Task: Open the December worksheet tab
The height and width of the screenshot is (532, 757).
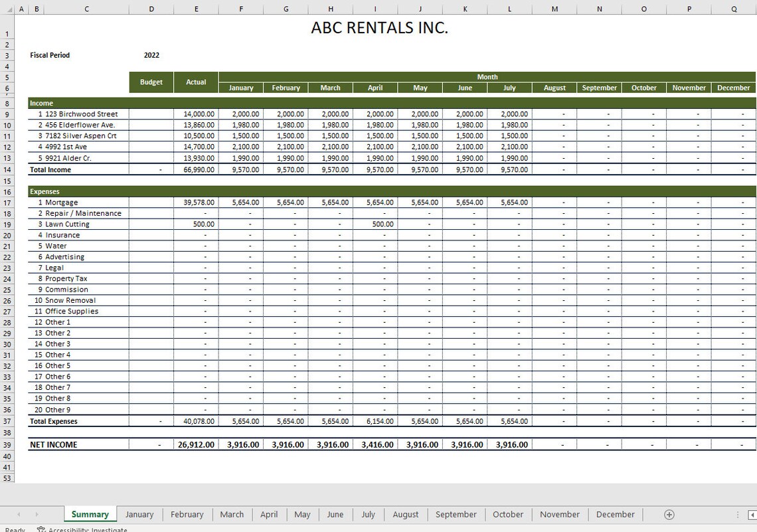Action: 615,514
